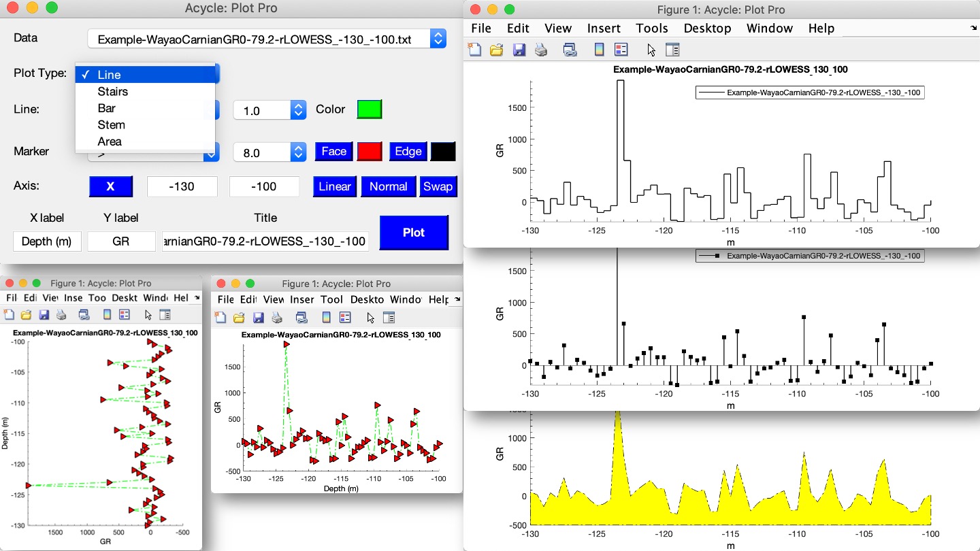980x551 pixels.
Task: Click the Edge button
Action: [x=408, y=152]
